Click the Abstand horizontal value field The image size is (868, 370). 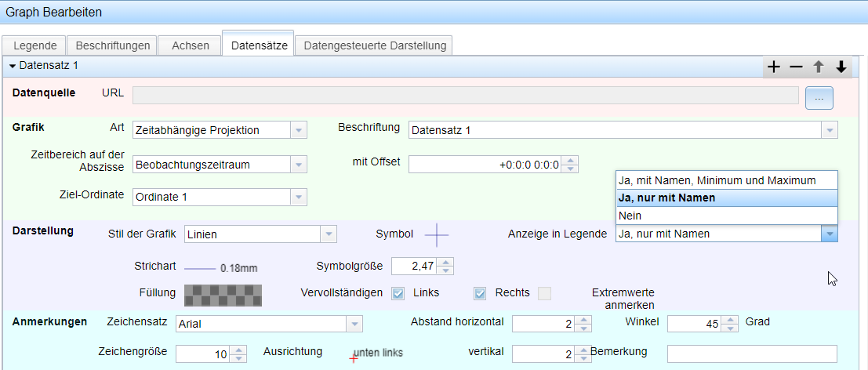(543, 324)
